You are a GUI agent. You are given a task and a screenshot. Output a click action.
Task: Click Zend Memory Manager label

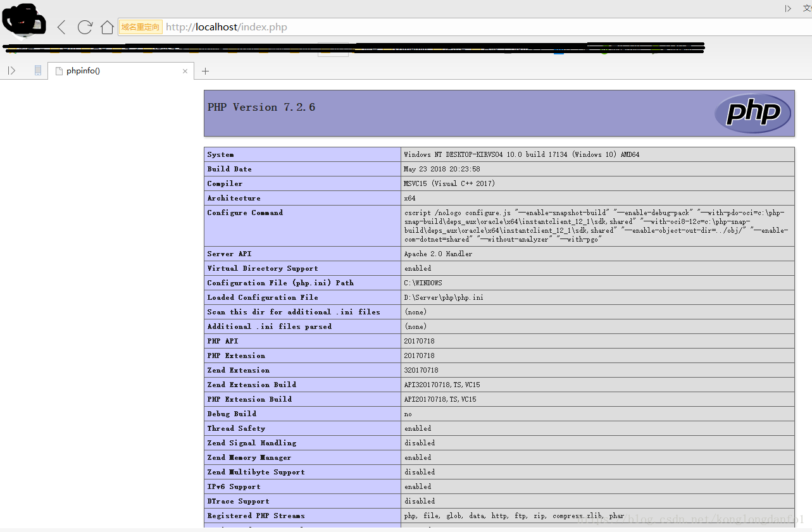click(249, 457)
